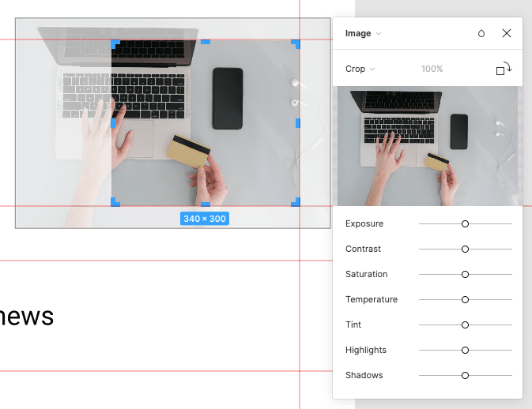
Task: Close the Image panel
Action: 507,33
